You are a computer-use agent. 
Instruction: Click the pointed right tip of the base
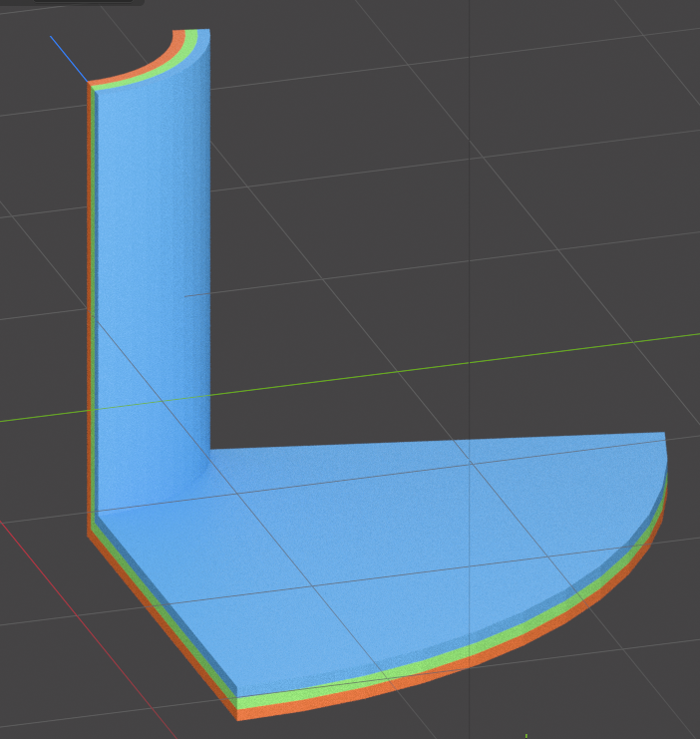[662, 435]
